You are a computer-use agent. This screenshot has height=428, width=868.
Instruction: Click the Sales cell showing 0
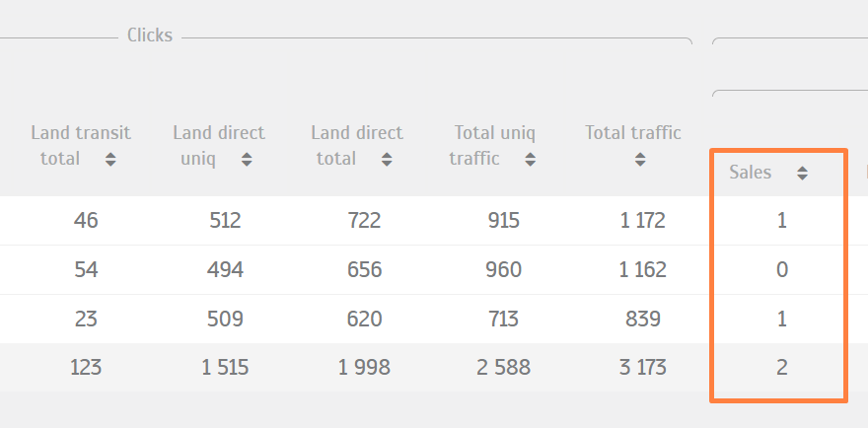pos(781,269)
